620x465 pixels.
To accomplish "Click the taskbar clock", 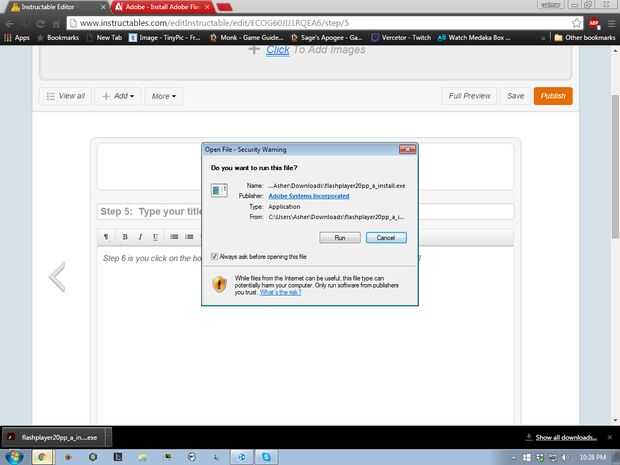I will point(593,458).
